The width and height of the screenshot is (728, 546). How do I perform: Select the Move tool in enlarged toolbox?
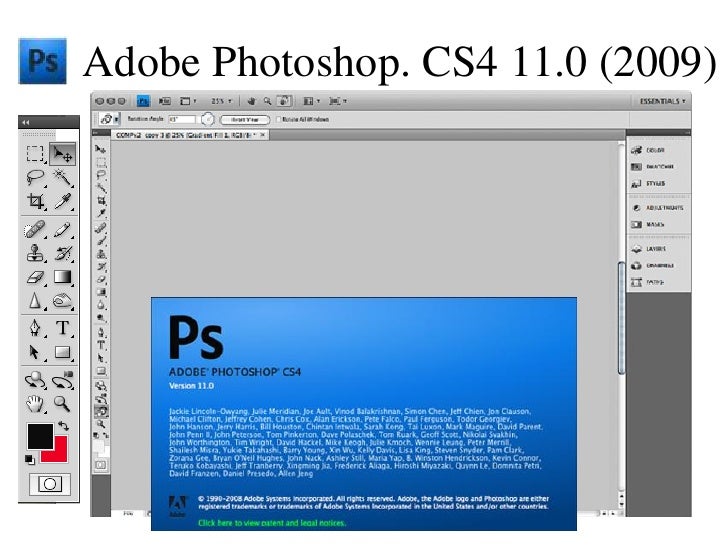tap(62, 154)
